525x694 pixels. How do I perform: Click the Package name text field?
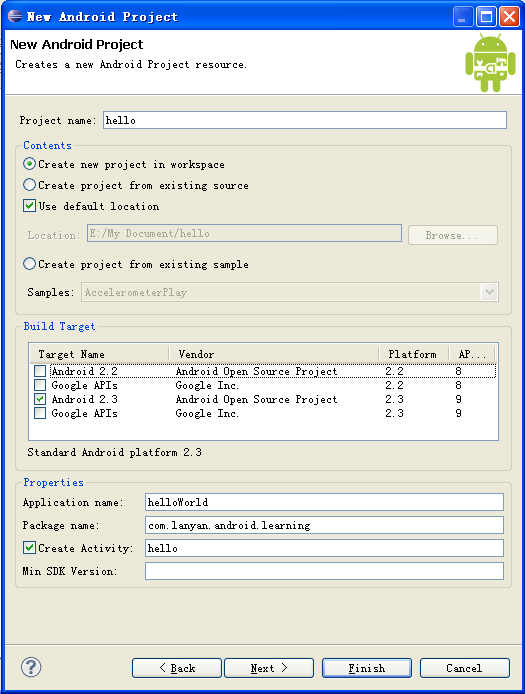(324, 525)
